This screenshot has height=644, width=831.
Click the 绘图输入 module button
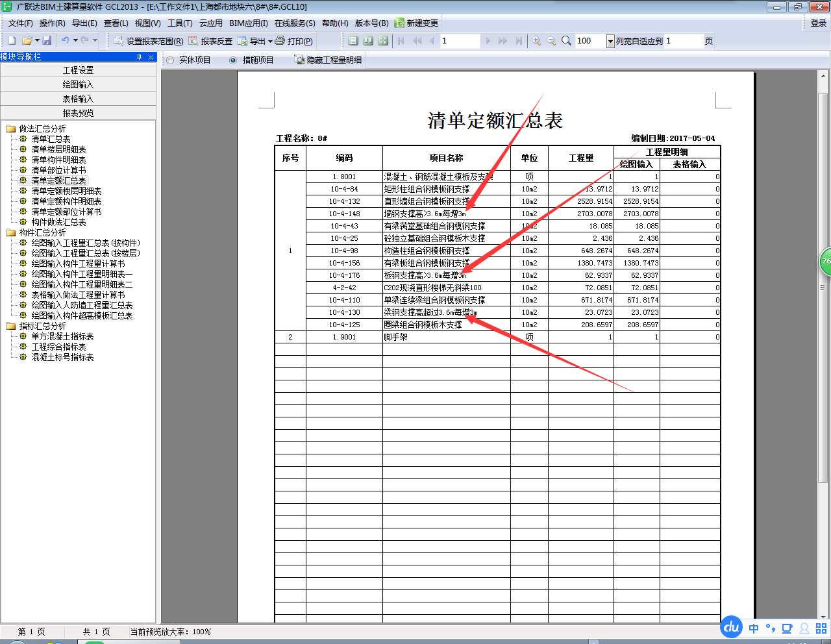click(x=78, y=84)
